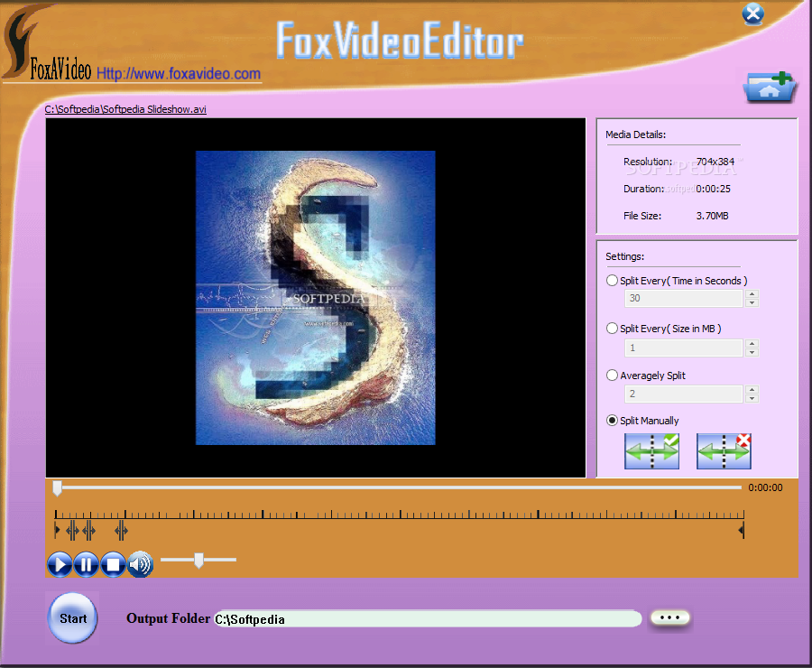812x668 pixels.
Task: Increase the averagely split count
Action: point(752,389)
